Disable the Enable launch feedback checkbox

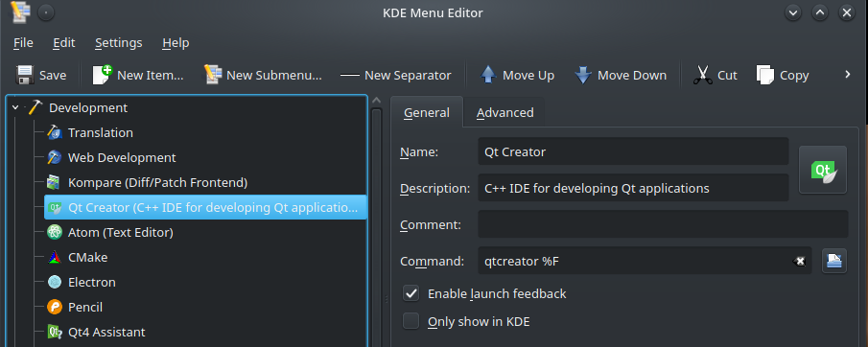click(x=411, y=293)
